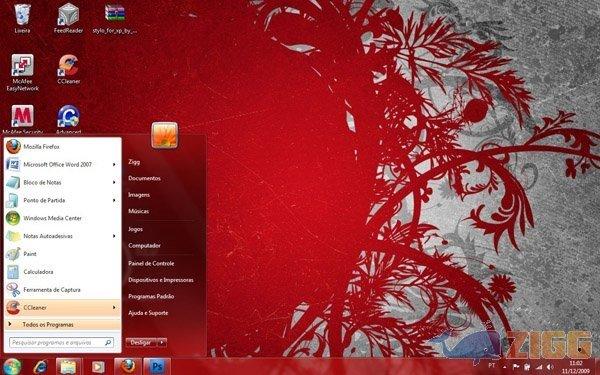
Task: Show Todos os Programas list
Action: pyautogui.click(x=62, y=324)
